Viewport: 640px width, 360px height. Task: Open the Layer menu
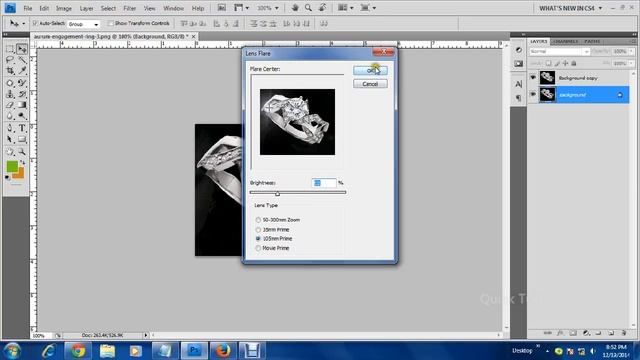click(86, 8)
